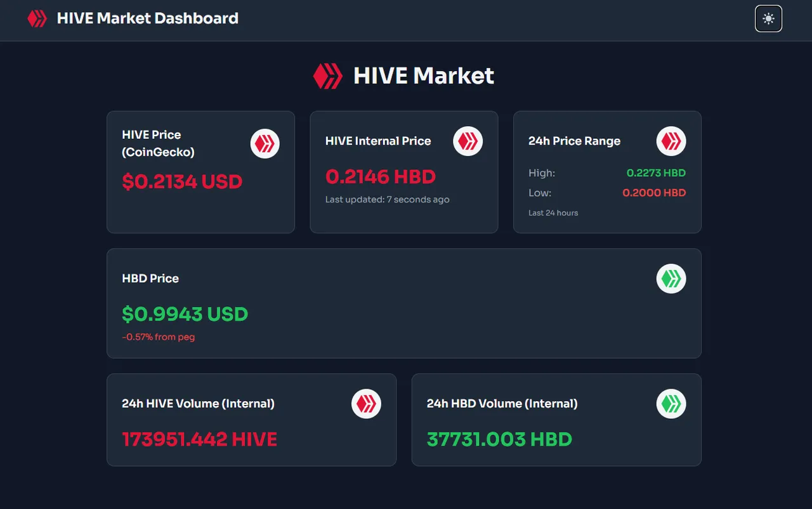Click the 24h HBD Volume (Internal) label

click(502, 403)
